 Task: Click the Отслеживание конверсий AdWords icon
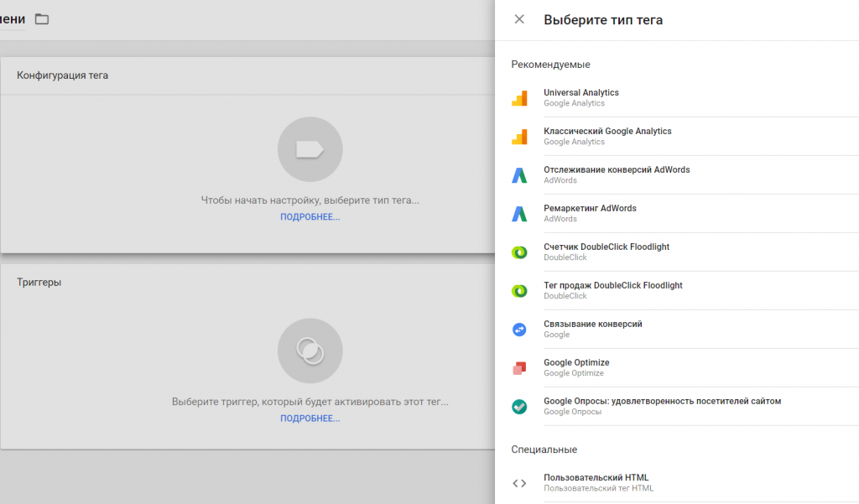(519, 175)
